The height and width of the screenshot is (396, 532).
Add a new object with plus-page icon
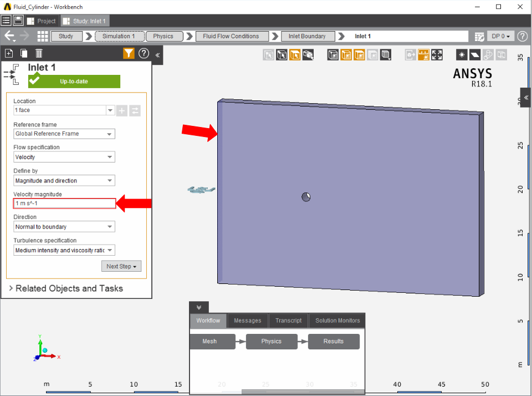pos(9,53)
